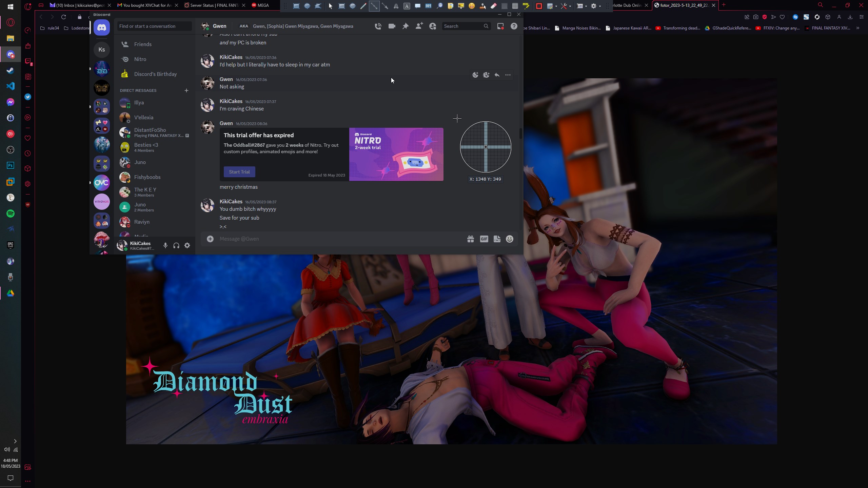Reply to Gwen's Not asking message
The height and width of the screenshot is (488, 868).
point(497,75)
